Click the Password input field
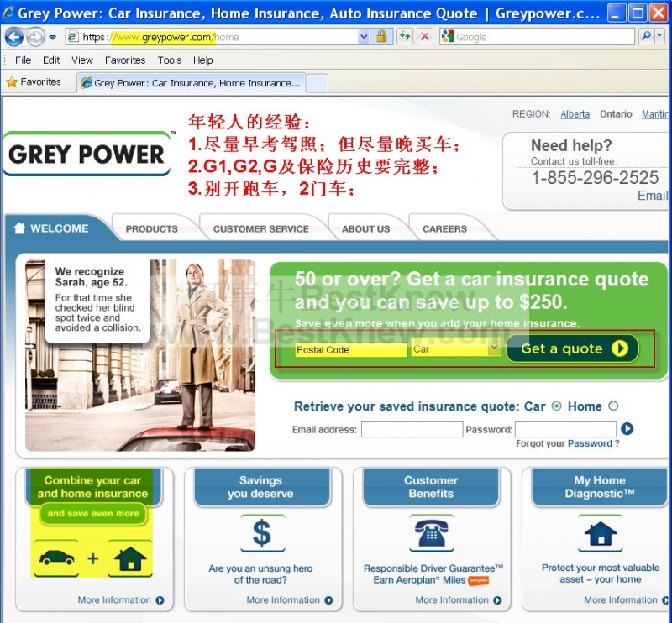Image resolution: width=672 pixels, height=623 pixels. (x=565, y=429)
